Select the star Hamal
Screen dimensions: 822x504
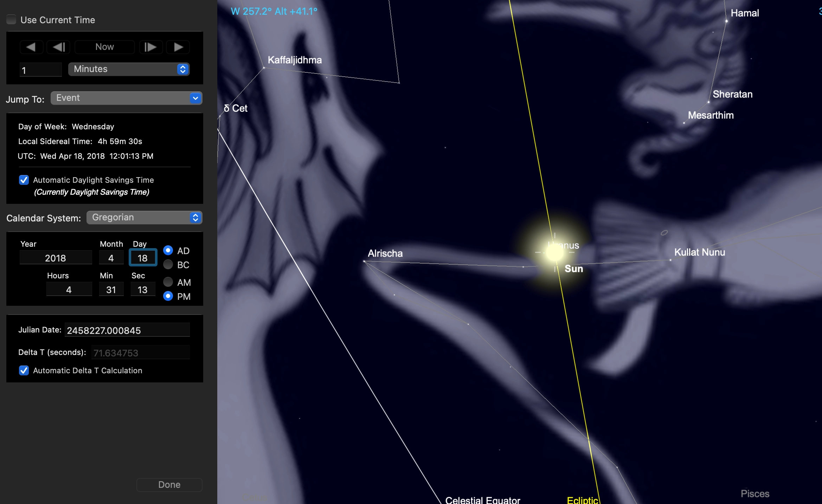(726, 21)
